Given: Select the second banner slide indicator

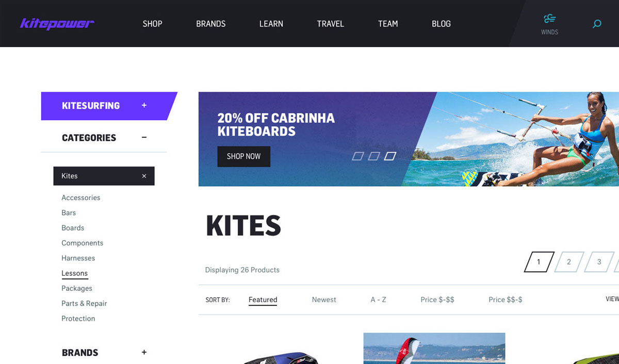Looking at the screenshot, I should tap(374, 156).
